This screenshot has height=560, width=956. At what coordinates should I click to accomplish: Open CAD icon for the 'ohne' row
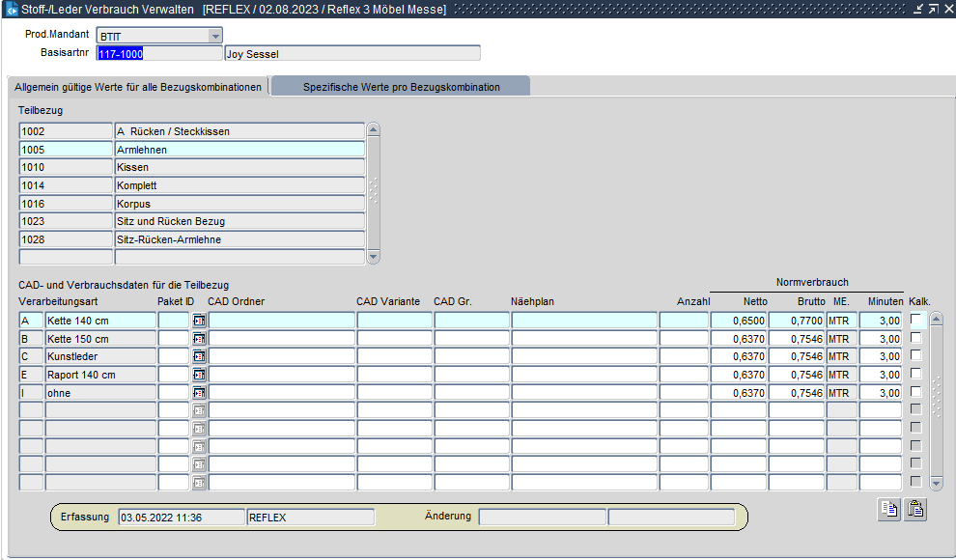199,393
